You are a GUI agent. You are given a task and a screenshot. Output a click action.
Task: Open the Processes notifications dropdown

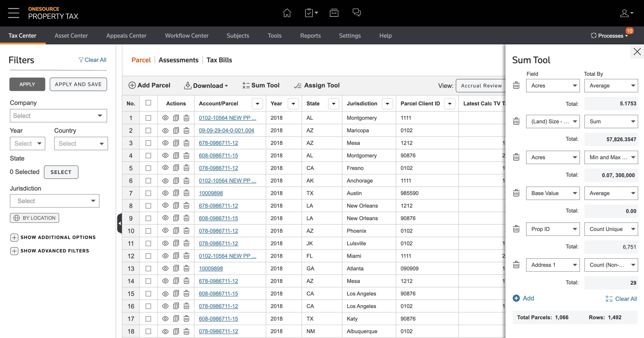pyautogui.click(x=609, y=36)
